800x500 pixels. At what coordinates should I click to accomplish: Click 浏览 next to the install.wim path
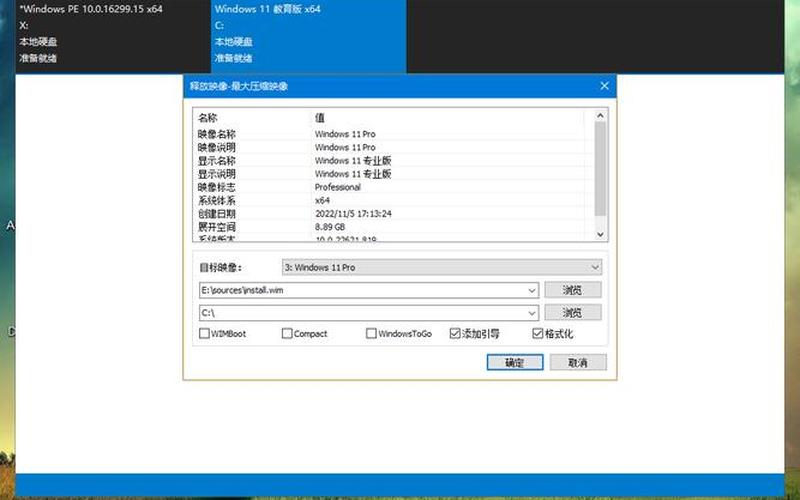(572, 290)
